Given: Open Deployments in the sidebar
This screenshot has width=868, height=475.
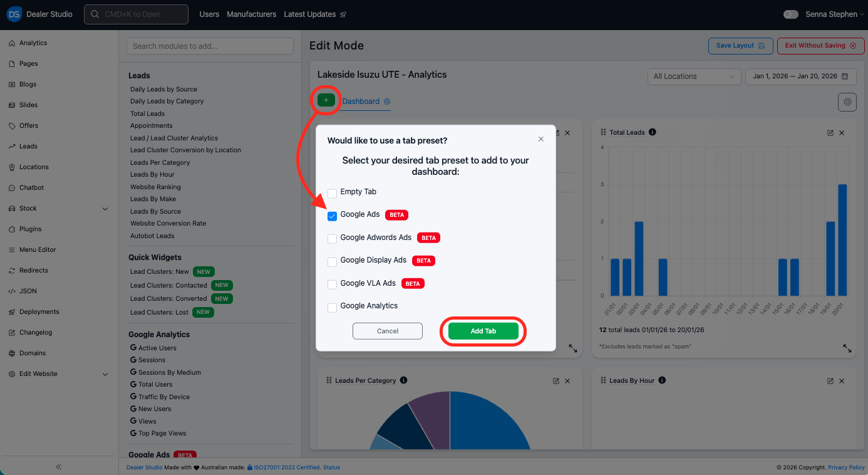Looking at the screenshot, I should pos(39,312).
